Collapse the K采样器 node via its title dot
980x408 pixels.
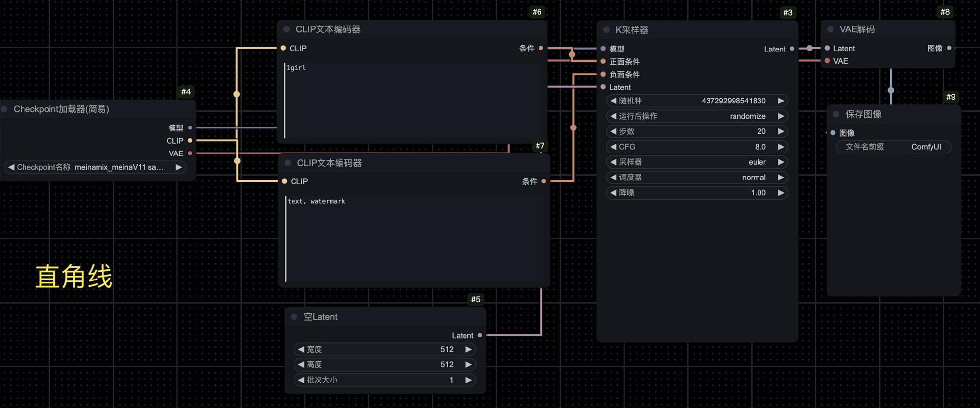click(x=606, y=30)
